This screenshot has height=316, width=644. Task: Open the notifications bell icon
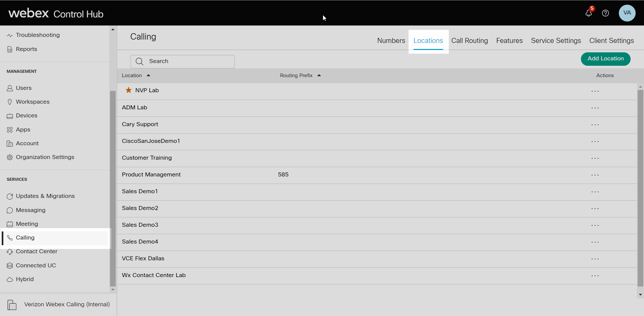click(x=588, y=13)
